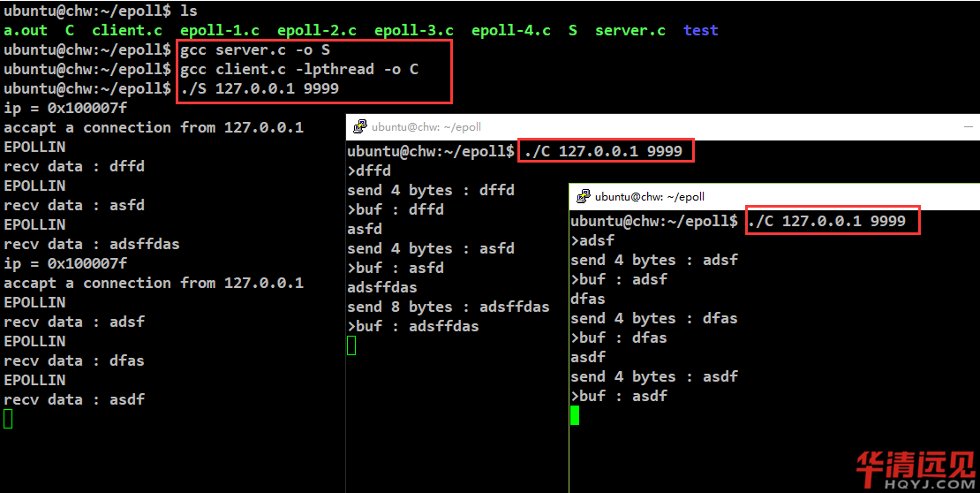Select 'a.out' in the ls output

click(x=26, y=30)
